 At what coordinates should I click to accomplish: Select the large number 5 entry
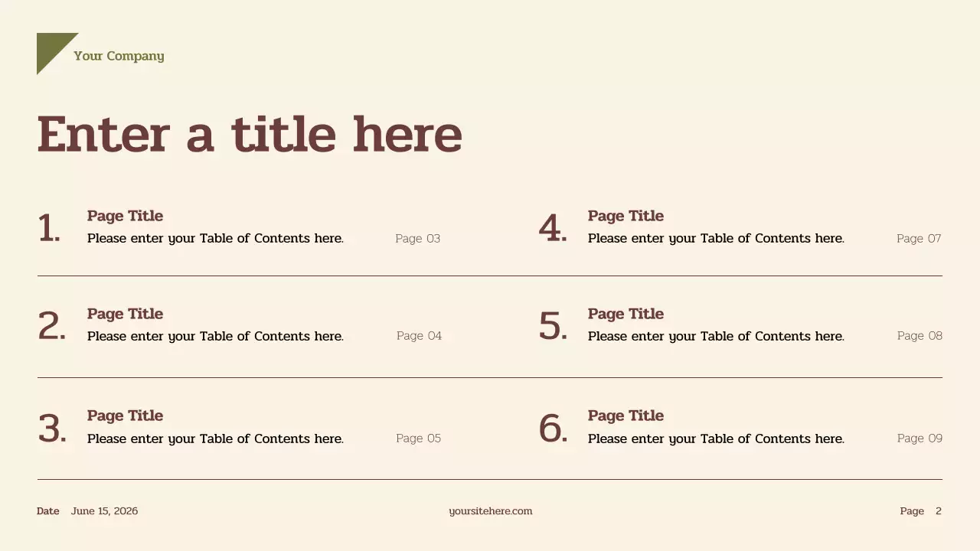coord(553,327)
